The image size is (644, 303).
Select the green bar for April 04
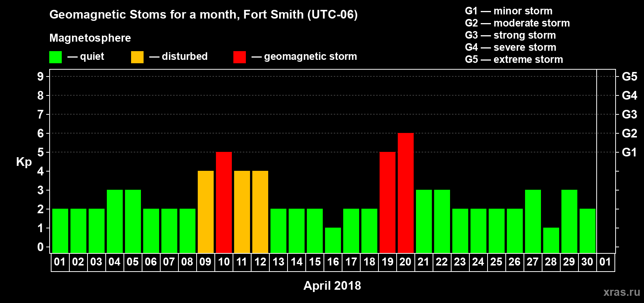tap(115, 221)
